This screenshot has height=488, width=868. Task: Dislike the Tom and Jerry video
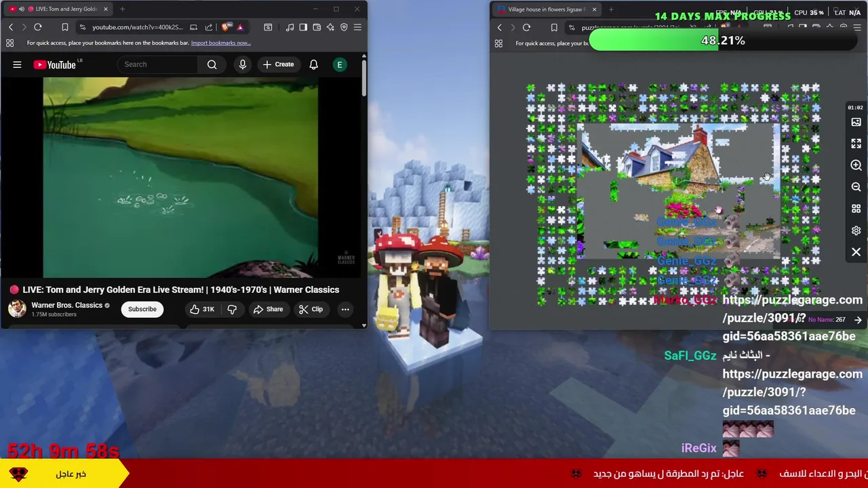point(232,309)
